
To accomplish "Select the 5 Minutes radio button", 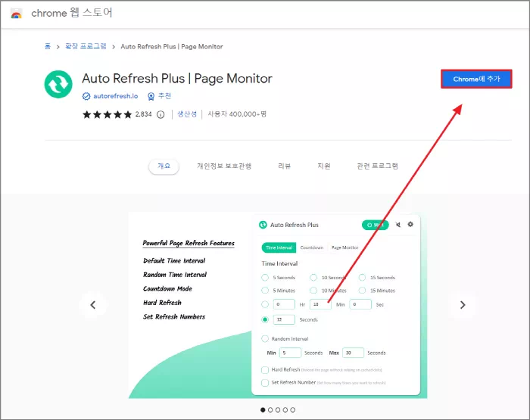I will (265, 291).
